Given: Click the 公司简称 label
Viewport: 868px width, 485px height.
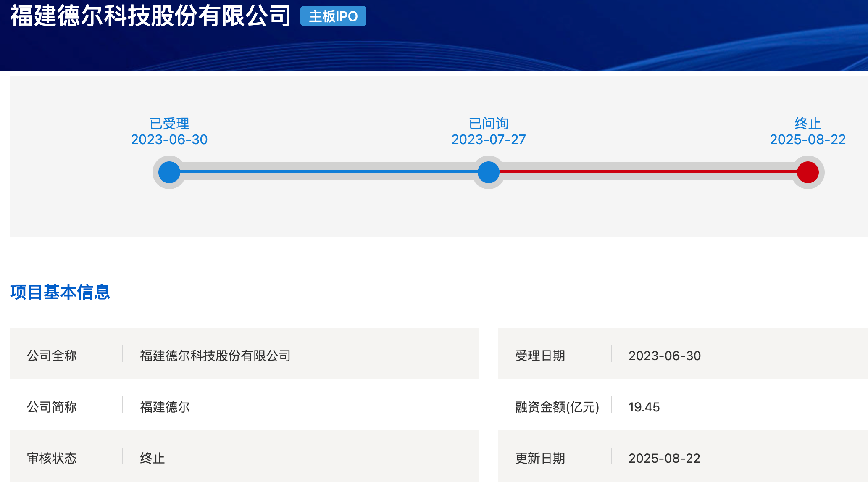Looking at the screenshot, I should point(52,407).
